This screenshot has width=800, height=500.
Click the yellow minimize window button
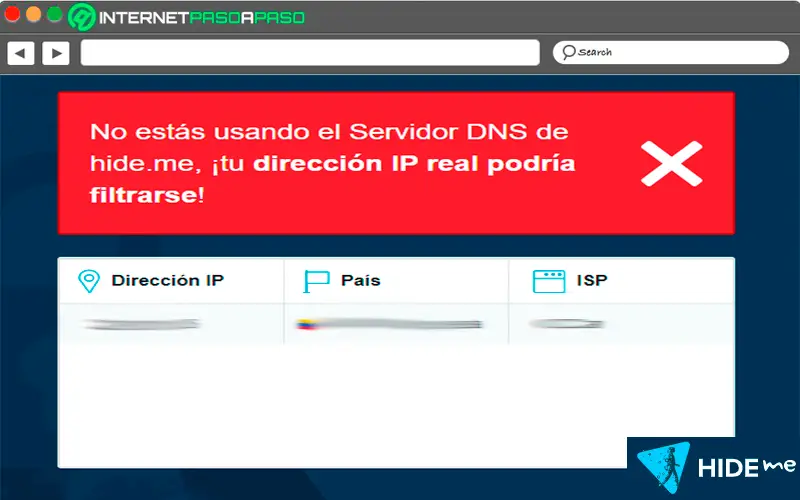pyautogui.click(x=33, y=14)
